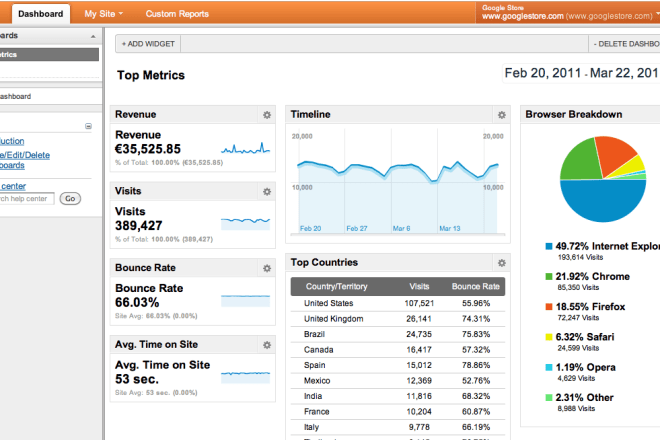Screen dimensions: 660x440
Task: Click the 18.55% Firefox legend label
Action: [x=590, y=307]
